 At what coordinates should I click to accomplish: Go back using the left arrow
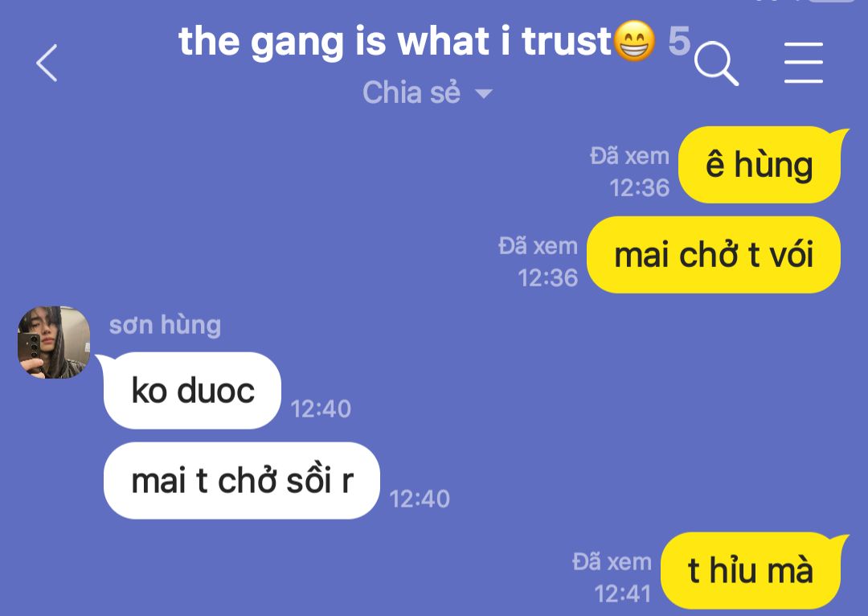[x=47, y=64]
